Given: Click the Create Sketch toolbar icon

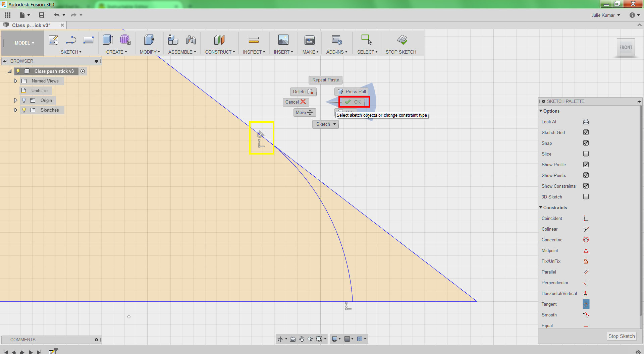Looking at the screenshot, I should click(54, 40).
